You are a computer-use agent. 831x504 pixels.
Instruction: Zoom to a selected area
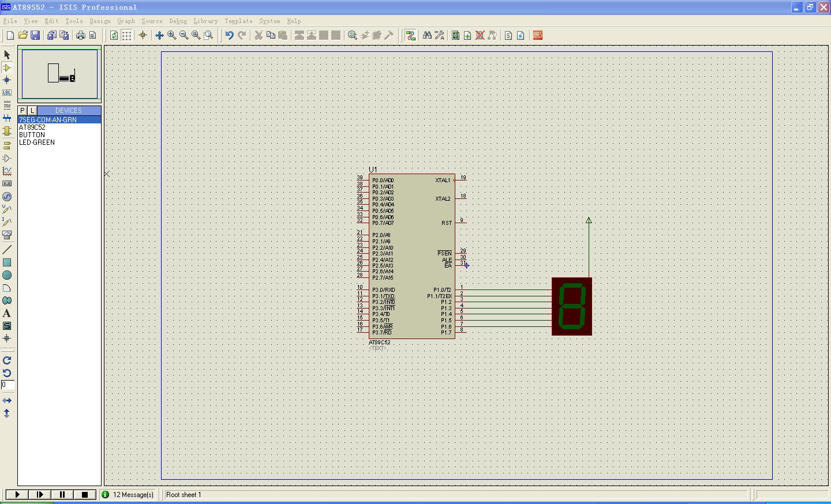click(x=208, y=35)
